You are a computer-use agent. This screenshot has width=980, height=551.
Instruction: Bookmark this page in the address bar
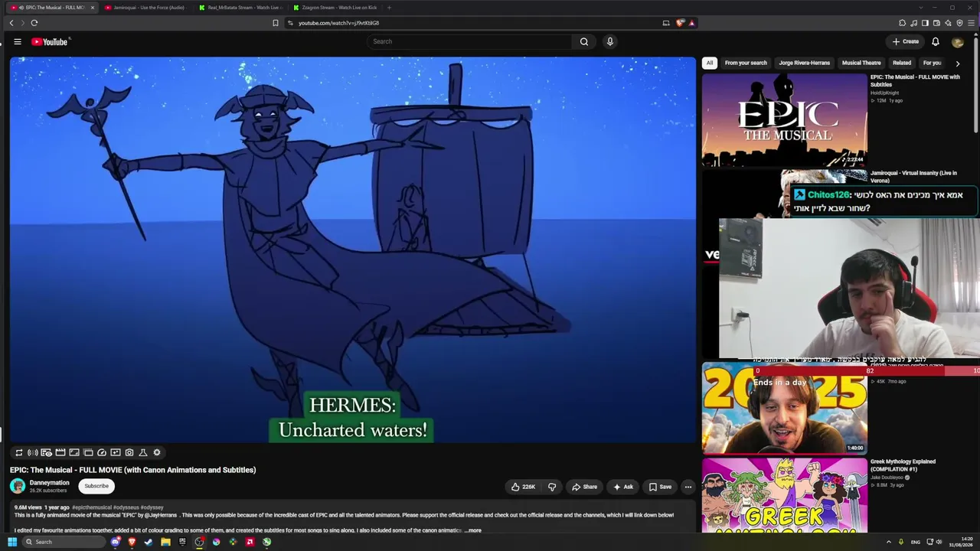click(276, 23)
